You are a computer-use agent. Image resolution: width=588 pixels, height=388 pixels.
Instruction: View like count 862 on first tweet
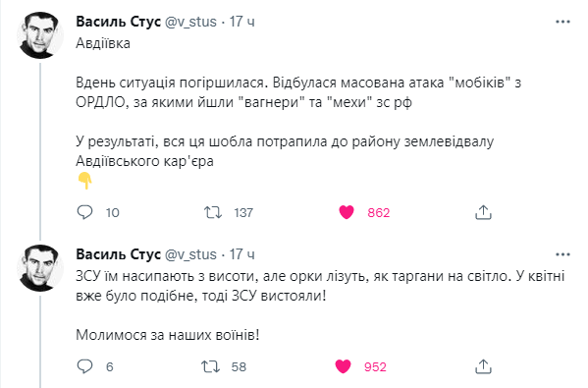pos(379,213)
